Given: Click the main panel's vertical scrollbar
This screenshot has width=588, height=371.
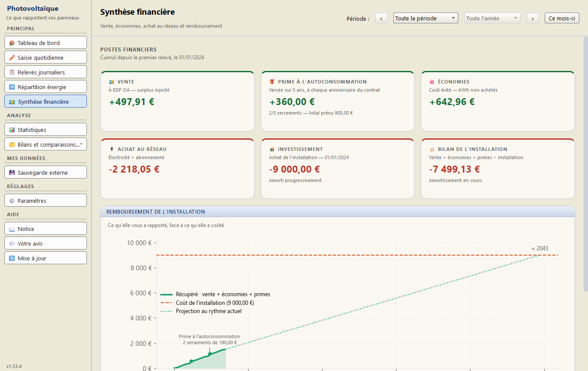Looking at the screenshot, I should tap(586, 164).
